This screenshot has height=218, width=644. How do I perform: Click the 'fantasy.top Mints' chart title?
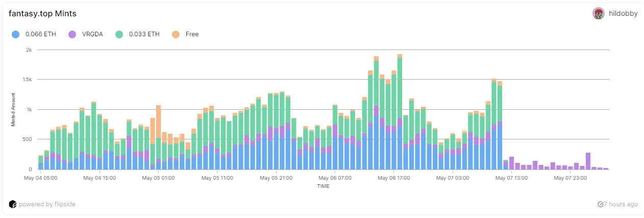[x=42, y=14]
